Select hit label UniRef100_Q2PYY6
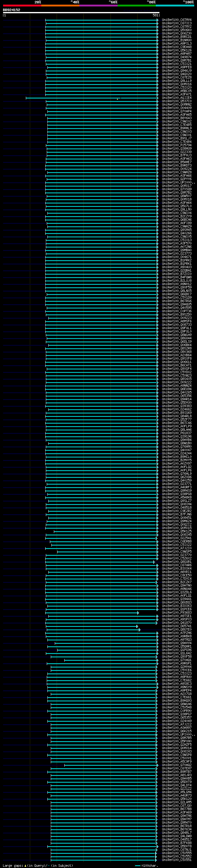This screenshot has height=868, width=197. [177, 179]
